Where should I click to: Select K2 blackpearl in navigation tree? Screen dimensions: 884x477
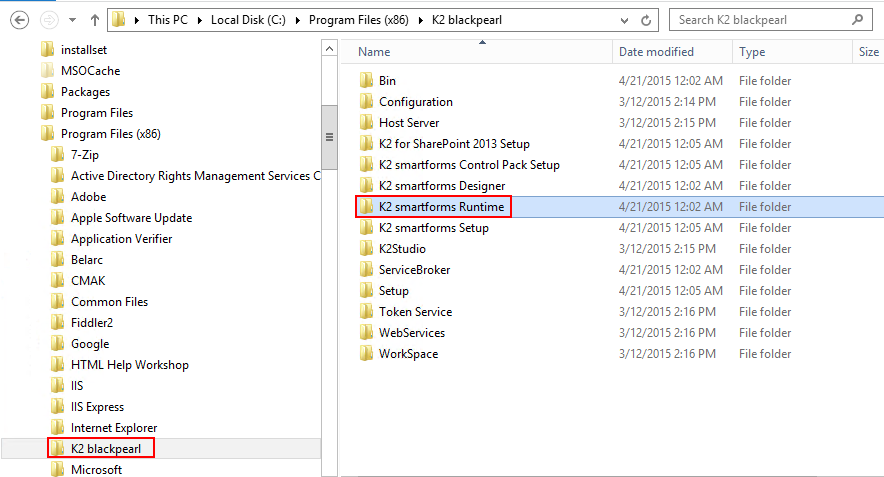pyautogui.click(x=105, y=449)
